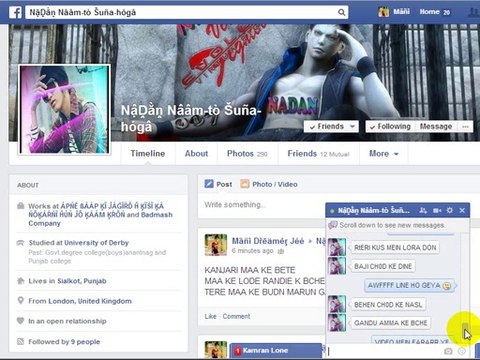This screenshot has height=360, width=480.
Task: Open the Friends dropdown button
Action: point(331,127)
